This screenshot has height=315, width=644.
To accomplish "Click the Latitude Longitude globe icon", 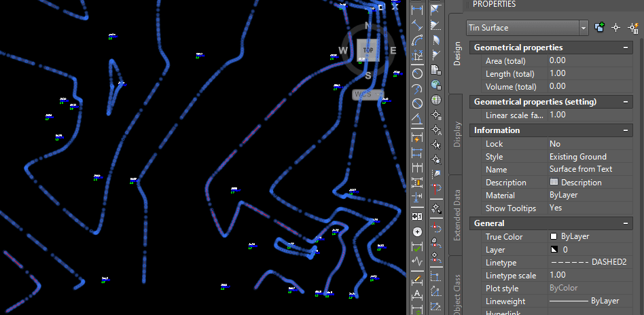I will pyautogui.click(x=435, y=100).
